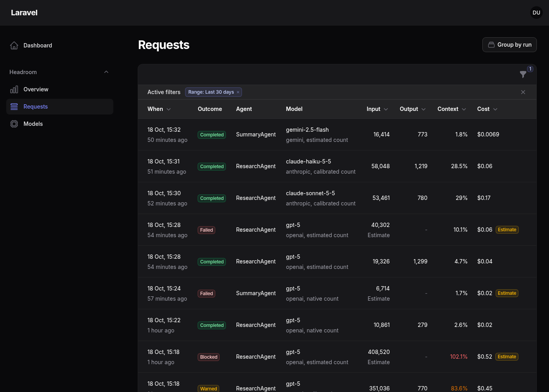The height and width of the screenshot is (392, 549).
Task: Click the Estimate badge next to $0.52
Action: point(507,357)
